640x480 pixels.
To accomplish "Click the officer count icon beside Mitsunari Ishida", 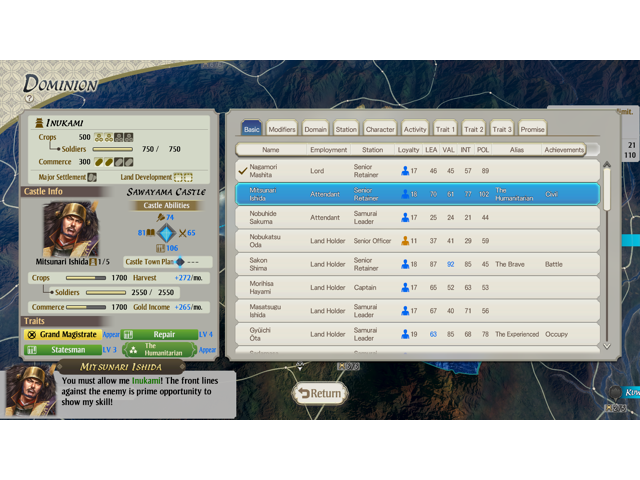I will 93,262.
